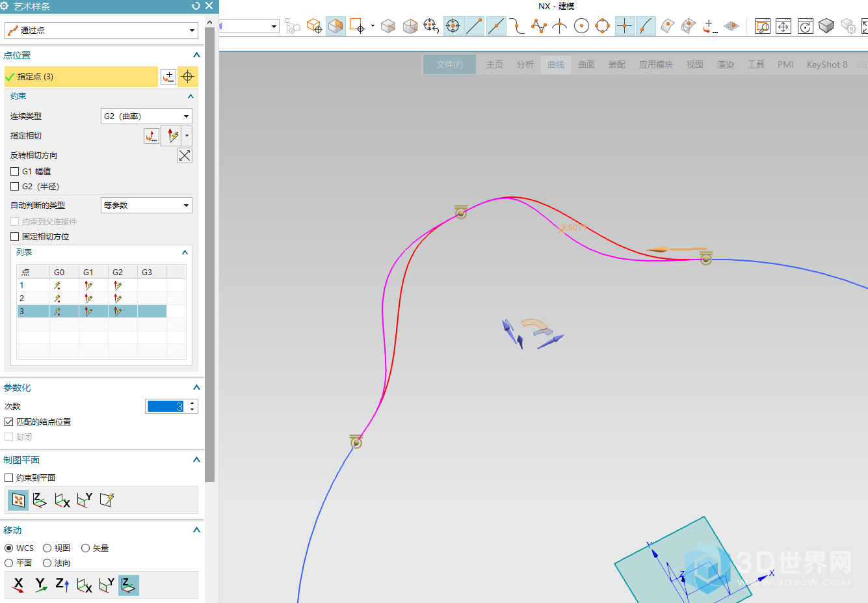Click the 次数 degree input field
This screenshot has width=868, height=603.
166,407
